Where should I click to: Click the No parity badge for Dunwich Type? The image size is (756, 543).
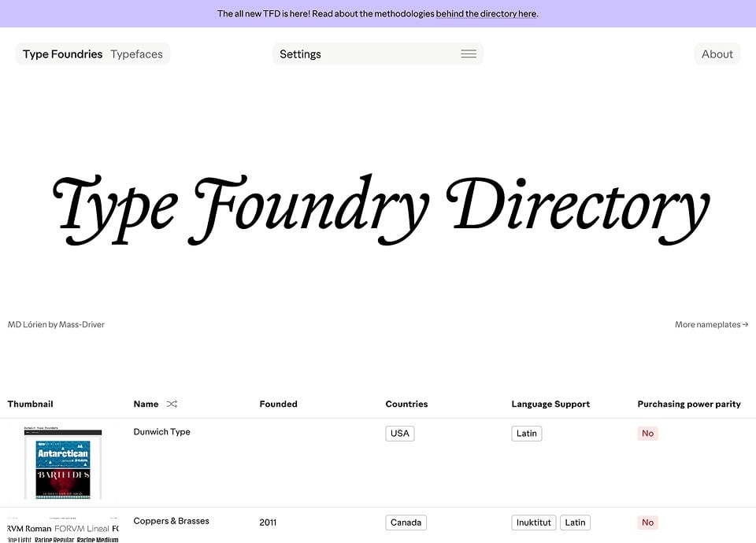tap(647, 433)
